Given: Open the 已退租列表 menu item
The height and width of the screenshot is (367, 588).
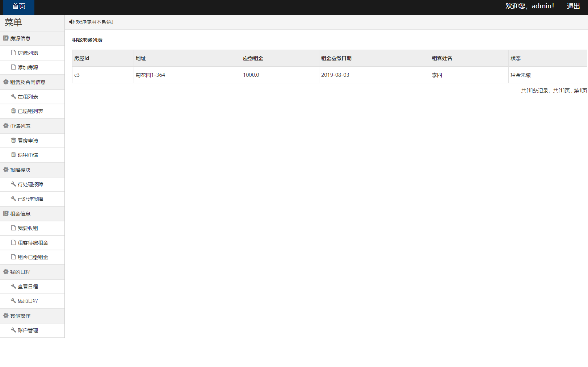Looking at the screenshot, I should (32, 111).
